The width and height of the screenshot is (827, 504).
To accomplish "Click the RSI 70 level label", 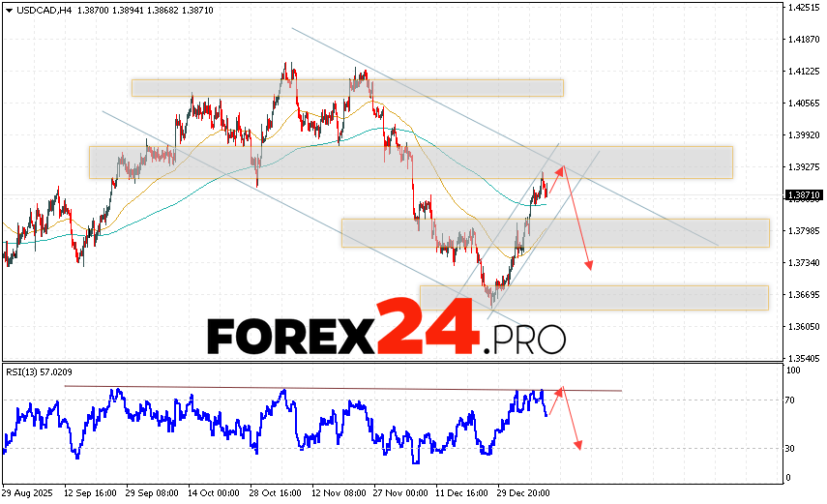I will [790, 400].
